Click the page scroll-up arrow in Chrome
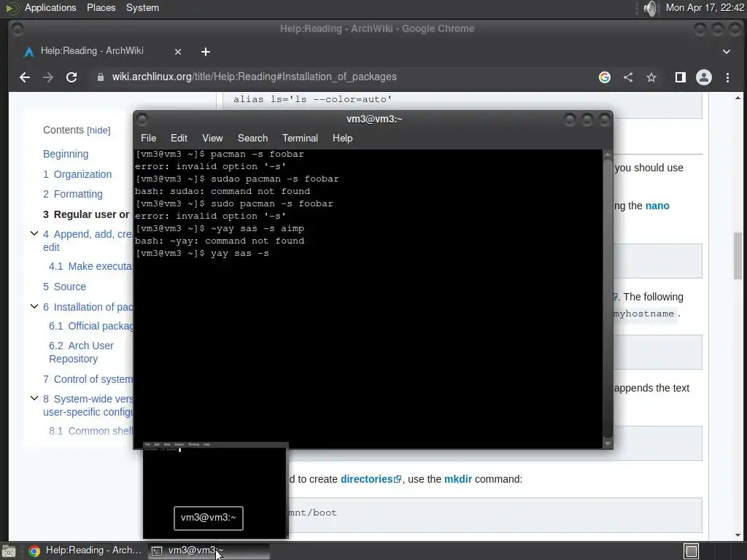747x560 pixels. click(738, 98)
